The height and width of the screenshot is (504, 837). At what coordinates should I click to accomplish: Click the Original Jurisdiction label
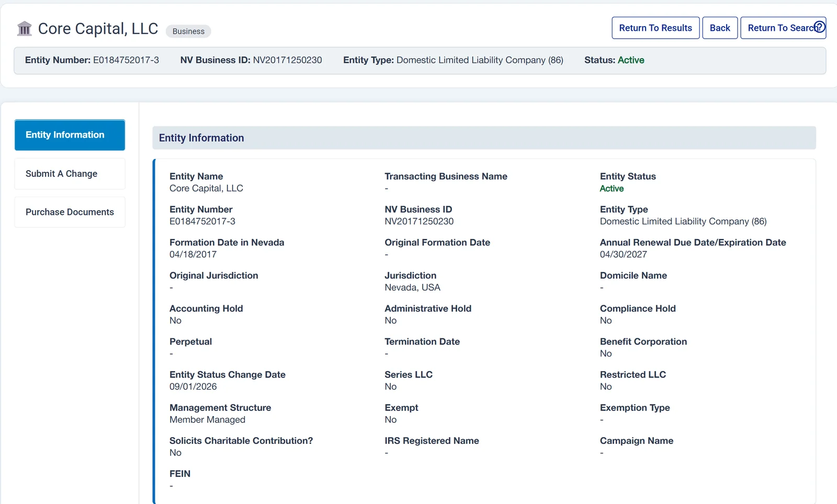[213, 276]
